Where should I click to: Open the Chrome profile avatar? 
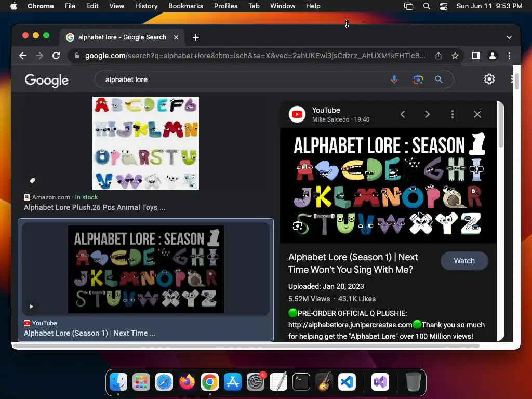pyautogui.click(x=493, y=56)
